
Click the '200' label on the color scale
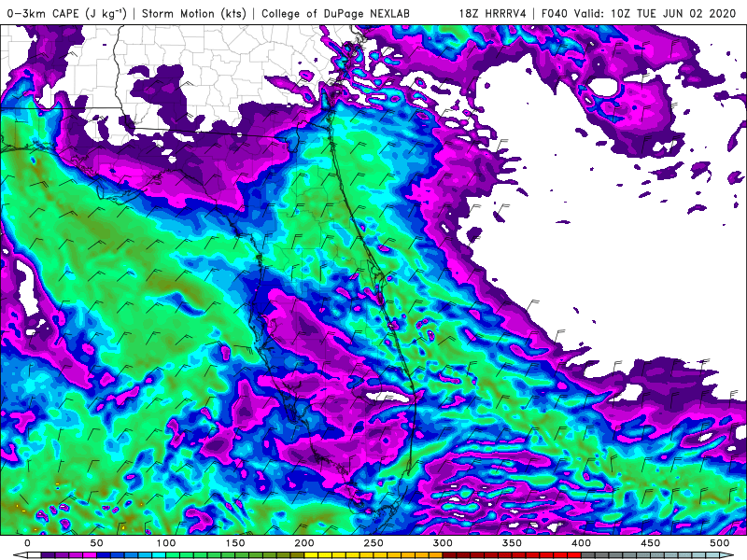pyautogui.click(x=304, y=543)
